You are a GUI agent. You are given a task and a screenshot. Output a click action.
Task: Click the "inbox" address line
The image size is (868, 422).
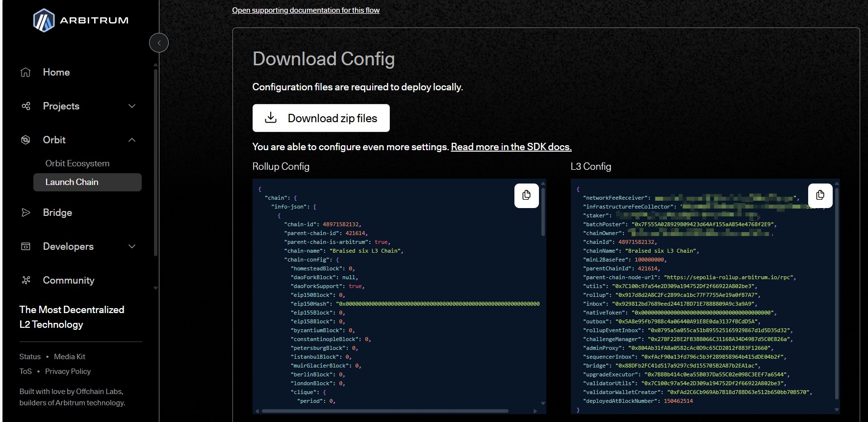coord(670,304)
